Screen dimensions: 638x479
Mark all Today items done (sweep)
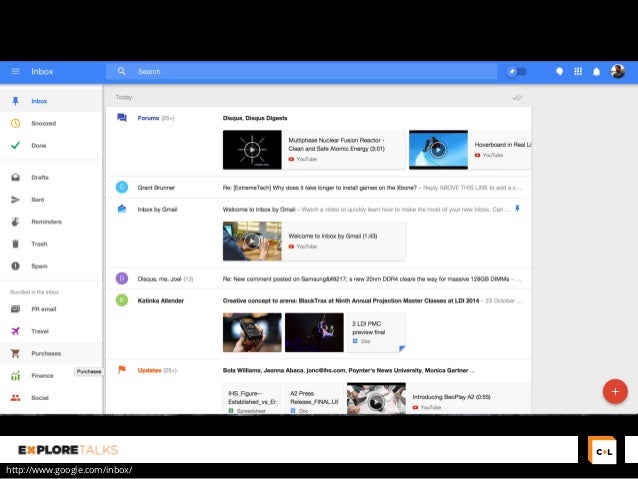click(x=517, y=98)
